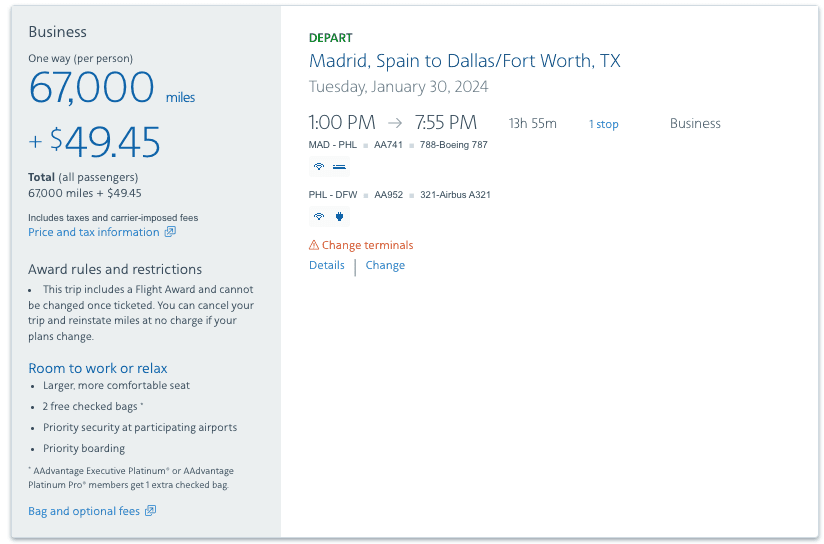Image resolution: width=824 pixels, height=544 pixels.
Task: Click the 13h 55m duration text
Action: click(x=532, y=124)
